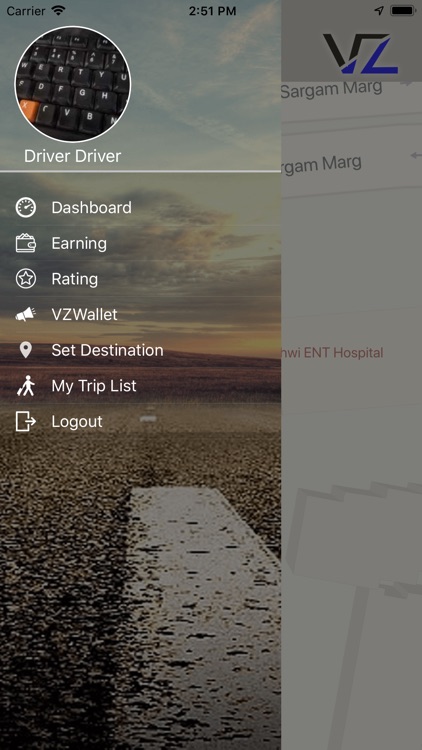Tap the Earning wallet icon
Image resolution: width=422 pixels, height=750 pixels.
[x=26, y=243]
